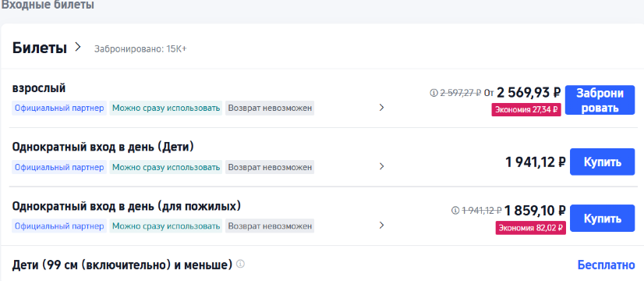The height and width of the screenshot is (281, 644).
Task: Click Дети (99 см (включительно) и меньше) title
Action: (x=122, y=265)
